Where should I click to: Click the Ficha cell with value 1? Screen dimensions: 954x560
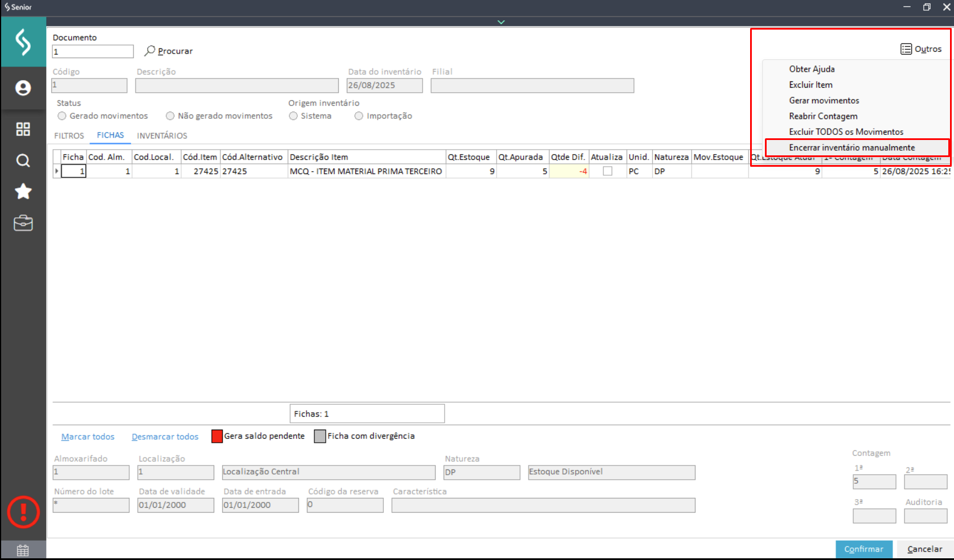[73, 171]
